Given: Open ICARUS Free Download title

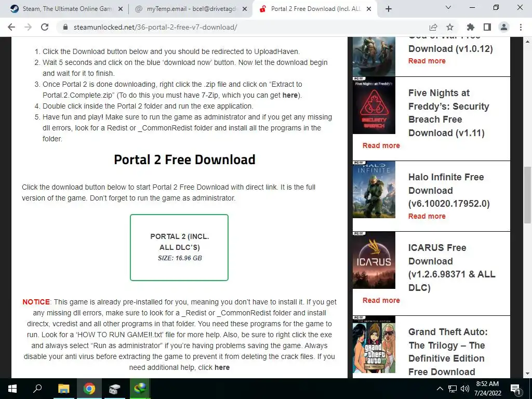Looking at the screenshot, I should click(451, 268).
